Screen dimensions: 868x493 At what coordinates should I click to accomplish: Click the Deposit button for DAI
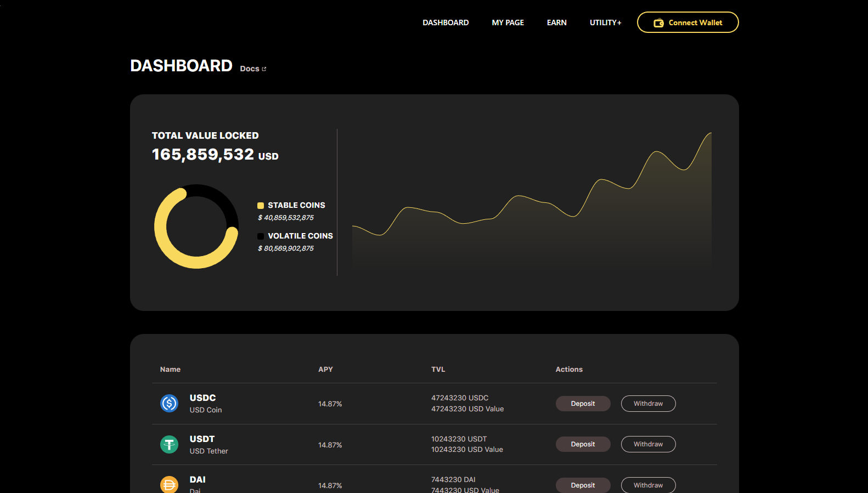tap(583, 485)
